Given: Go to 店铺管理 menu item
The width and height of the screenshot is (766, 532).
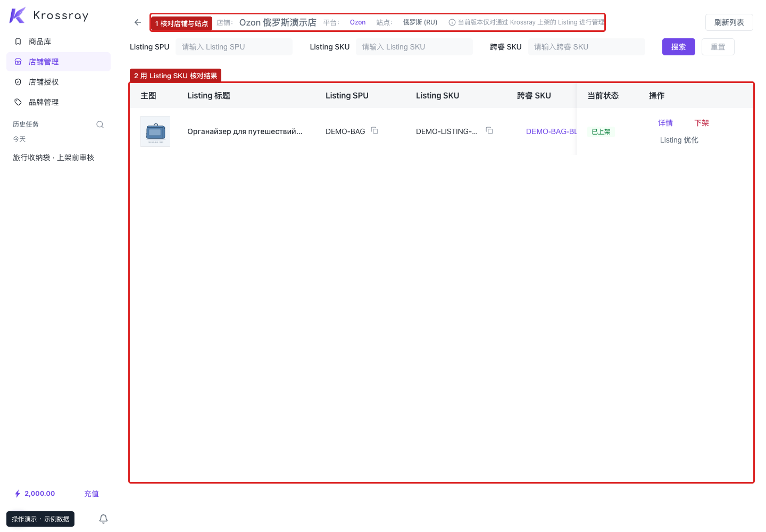Looking at the screenshot, I should coord(59,62).
